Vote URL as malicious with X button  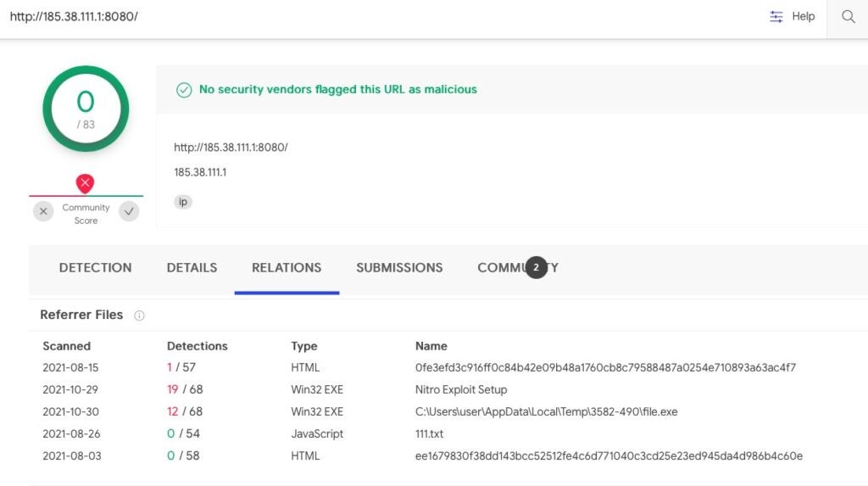44,211
